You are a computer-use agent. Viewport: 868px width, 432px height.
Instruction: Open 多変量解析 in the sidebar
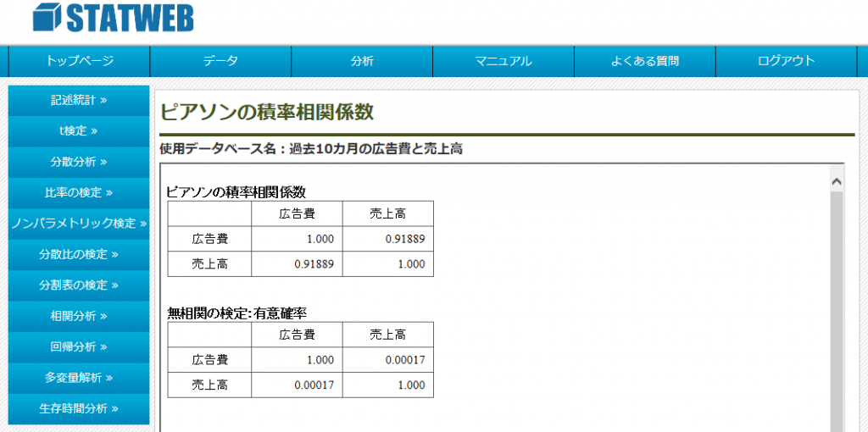[x=79, y=377]
